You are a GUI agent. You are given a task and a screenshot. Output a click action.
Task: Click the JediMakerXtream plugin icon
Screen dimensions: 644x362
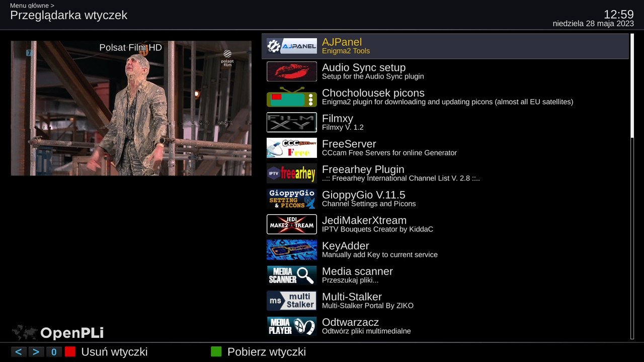coord(292,224)
